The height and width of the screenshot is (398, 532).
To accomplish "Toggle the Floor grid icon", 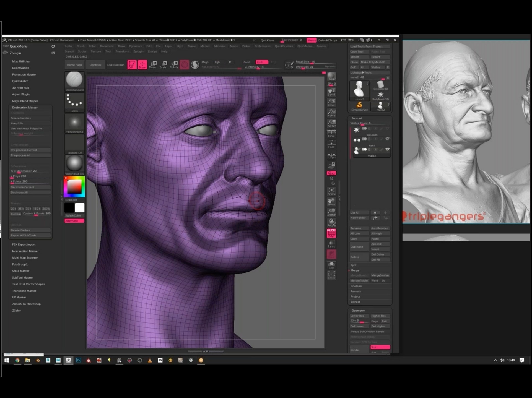I will [331, 144].
